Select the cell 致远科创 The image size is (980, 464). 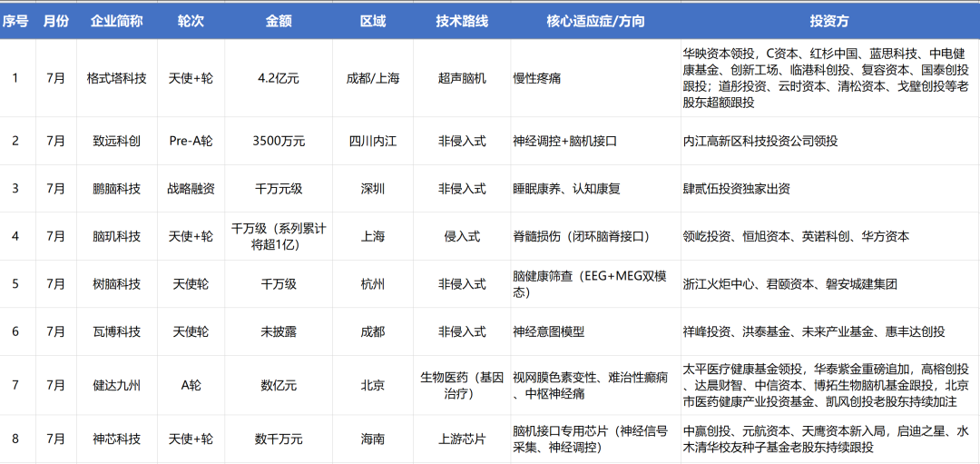(x=116, y=142)
